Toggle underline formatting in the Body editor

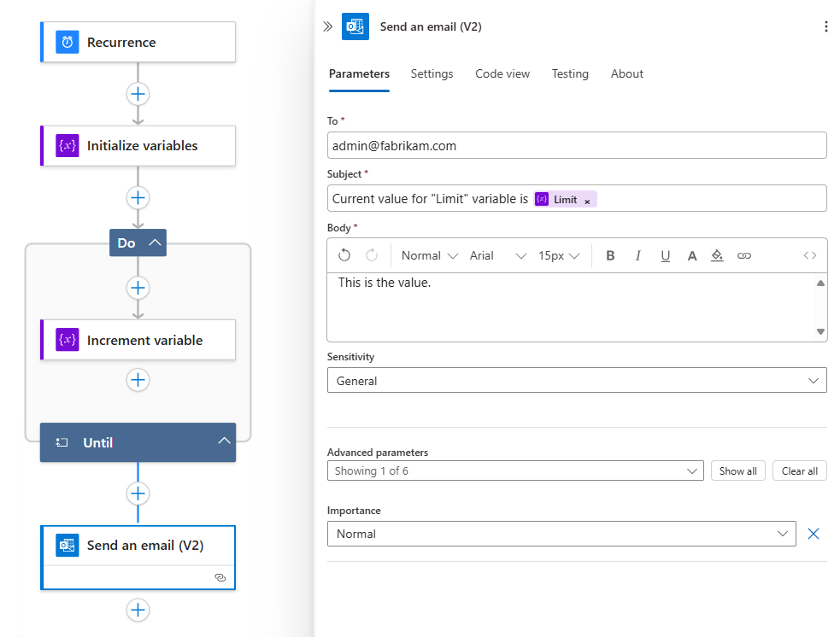point(666,255)
